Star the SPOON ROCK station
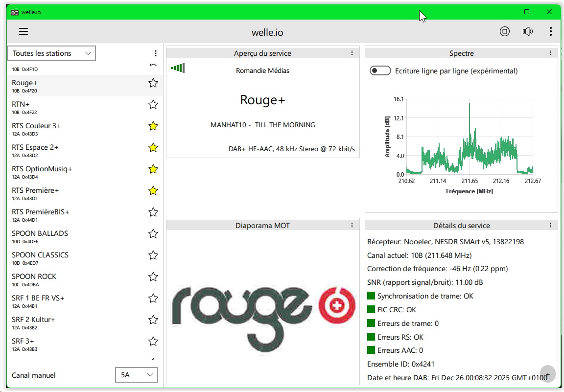Screen dimensions: 564x392 coord(153,277)
